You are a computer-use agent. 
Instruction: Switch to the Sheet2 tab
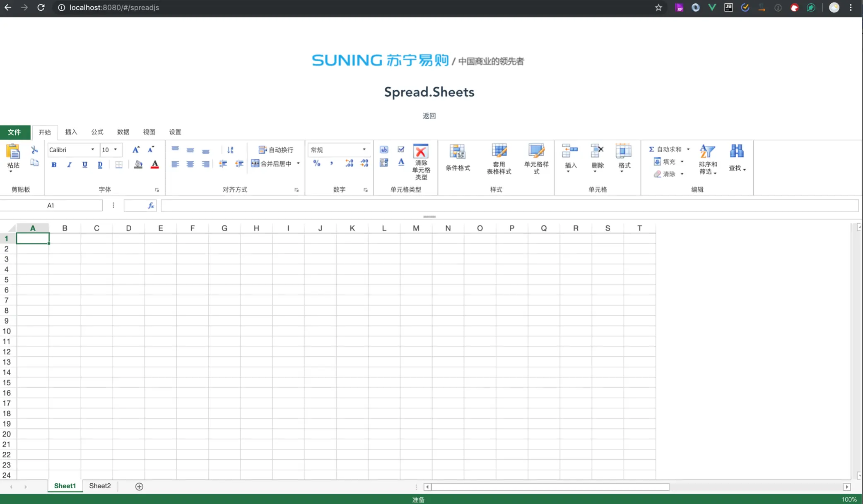point(100,486)
